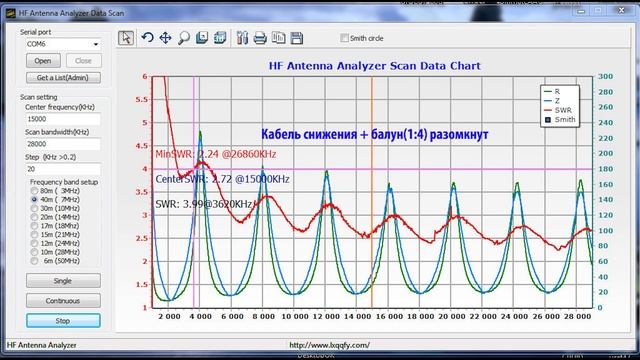This screenshot has width=640, height=360.
Task: Click the R legend swatch
Action: click(547, 92)
